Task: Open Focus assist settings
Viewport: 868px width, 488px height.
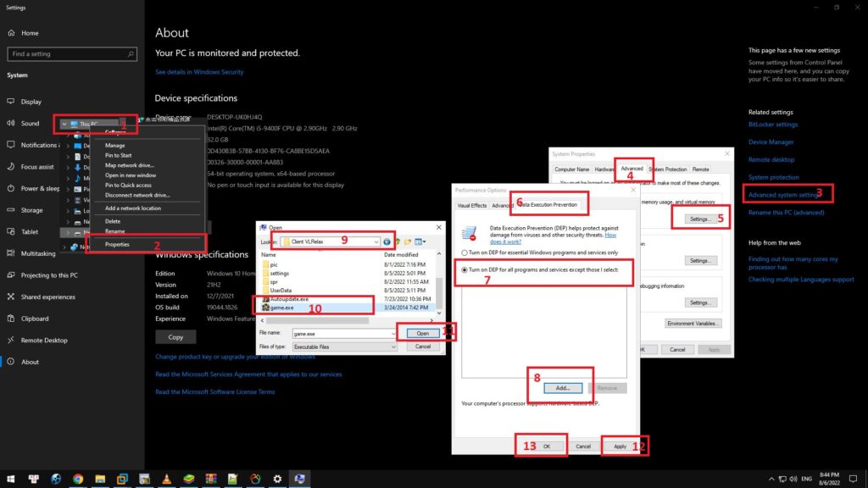Action: [37, 167]
